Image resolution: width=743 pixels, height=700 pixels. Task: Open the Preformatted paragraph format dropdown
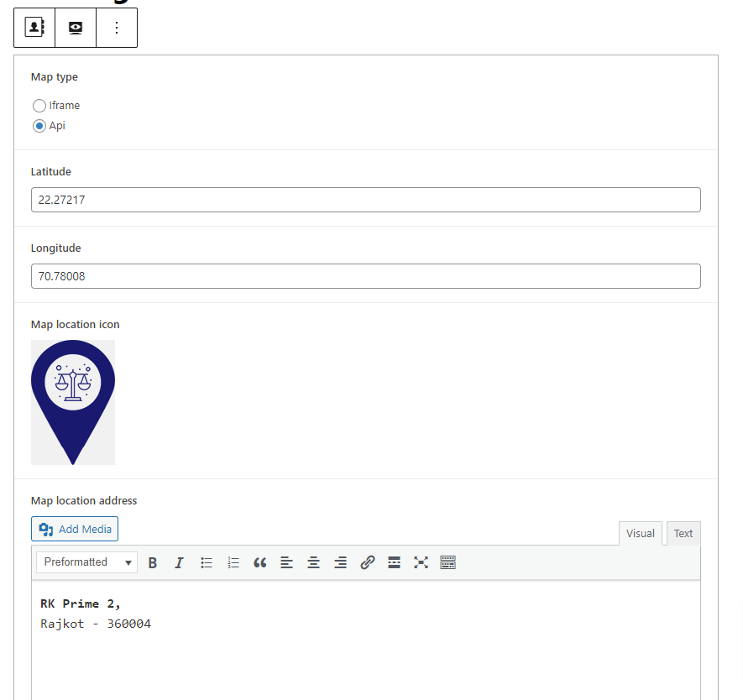(86, 562)
